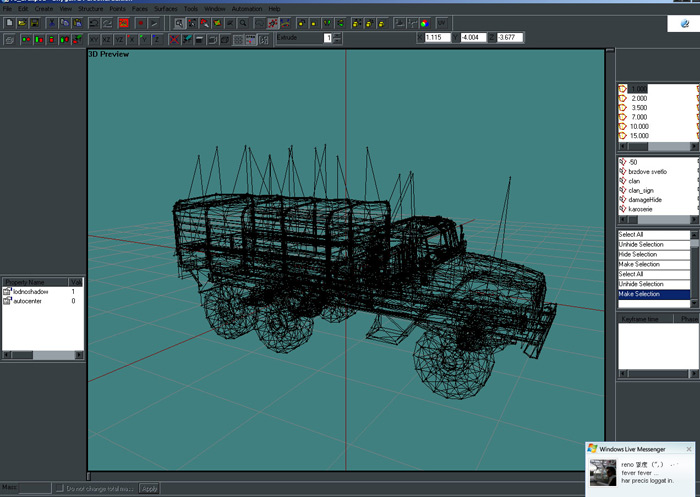Screen dimensions: 700x497
Task: Select the 2.000 LOD entry
Action: pos(639,98)
